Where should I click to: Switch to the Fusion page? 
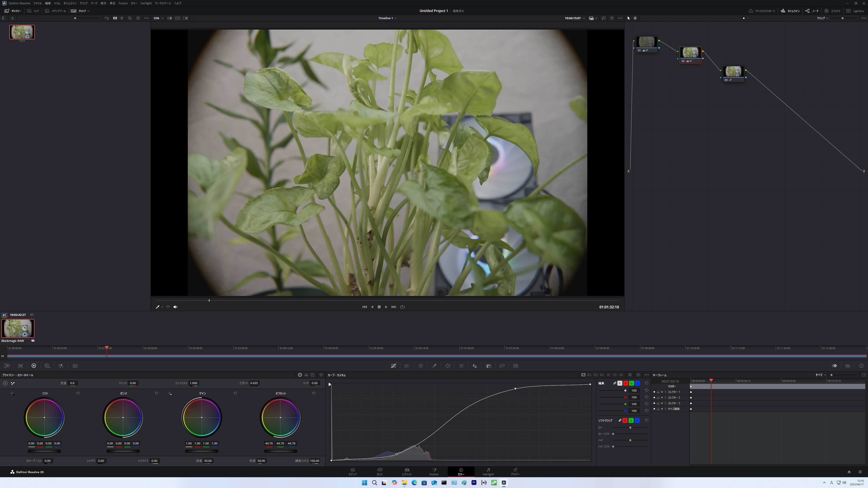(x=434, y=472)
